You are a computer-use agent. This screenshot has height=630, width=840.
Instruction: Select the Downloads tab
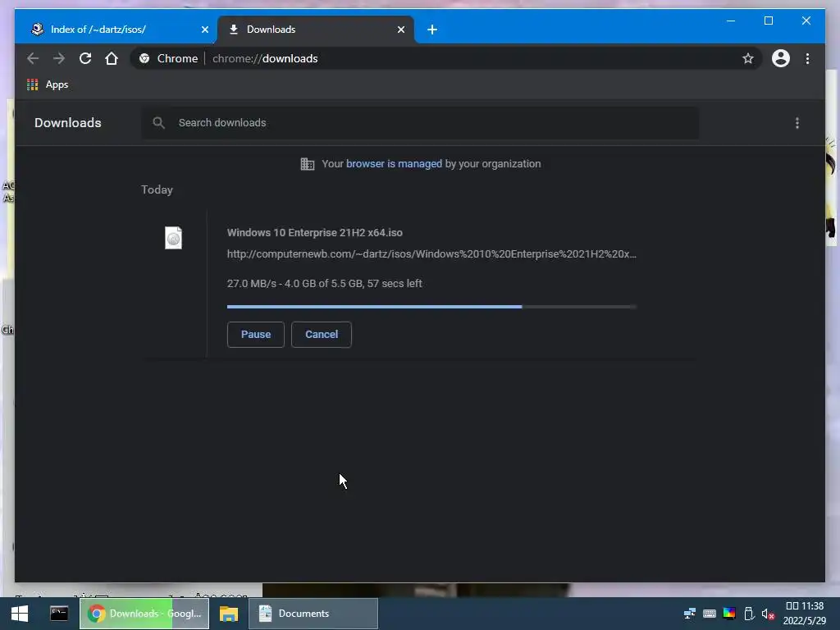click(x=316, y=30)
